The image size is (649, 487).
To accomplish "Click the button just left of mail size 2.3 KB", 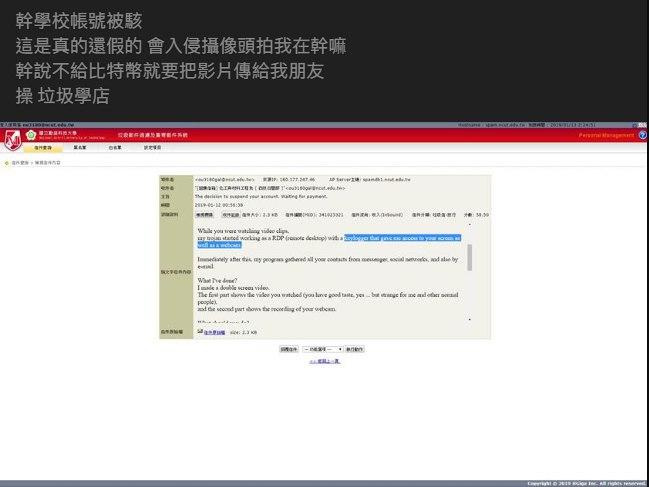I will (x=231, y=215).
